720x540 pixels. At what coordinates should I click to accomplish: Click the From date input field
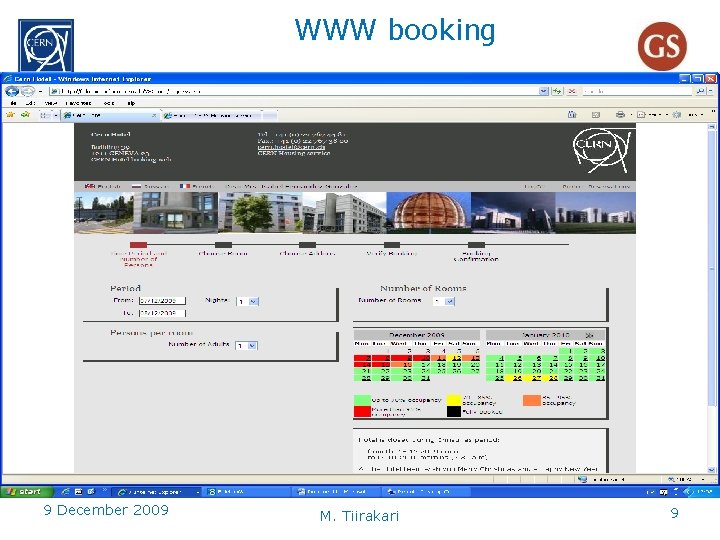[x=163, y=300]
